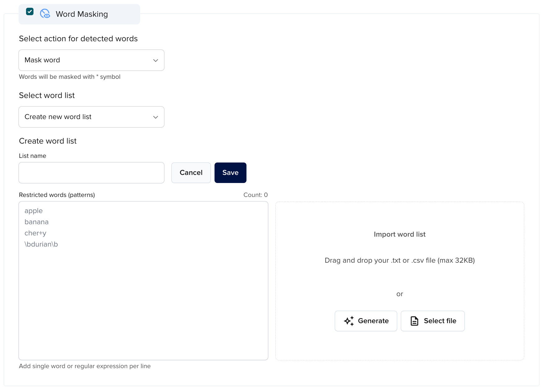
Task: Click the Select file button
Action: point(432,321)
